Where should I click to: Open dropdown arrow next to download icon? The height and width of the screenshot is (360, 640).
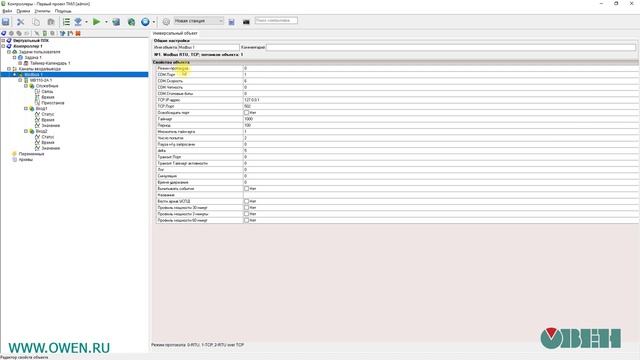pos(87,22)
